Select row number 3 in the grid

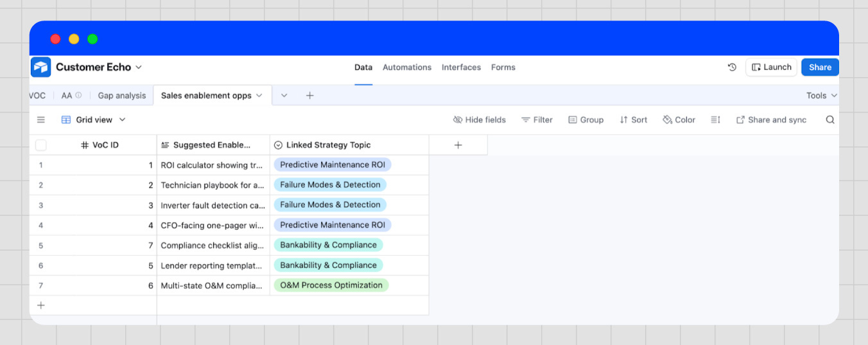[x=41, y=206]
